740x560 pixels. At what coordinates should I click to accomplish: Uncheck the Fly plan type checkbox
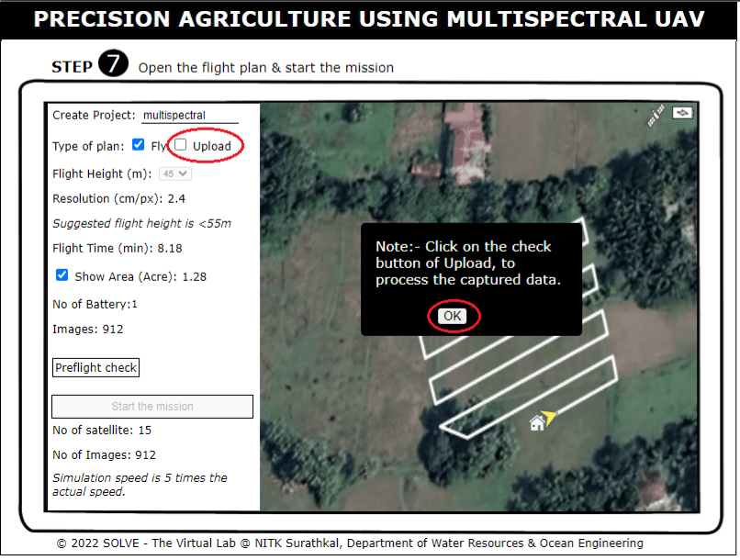click(139, 145)
